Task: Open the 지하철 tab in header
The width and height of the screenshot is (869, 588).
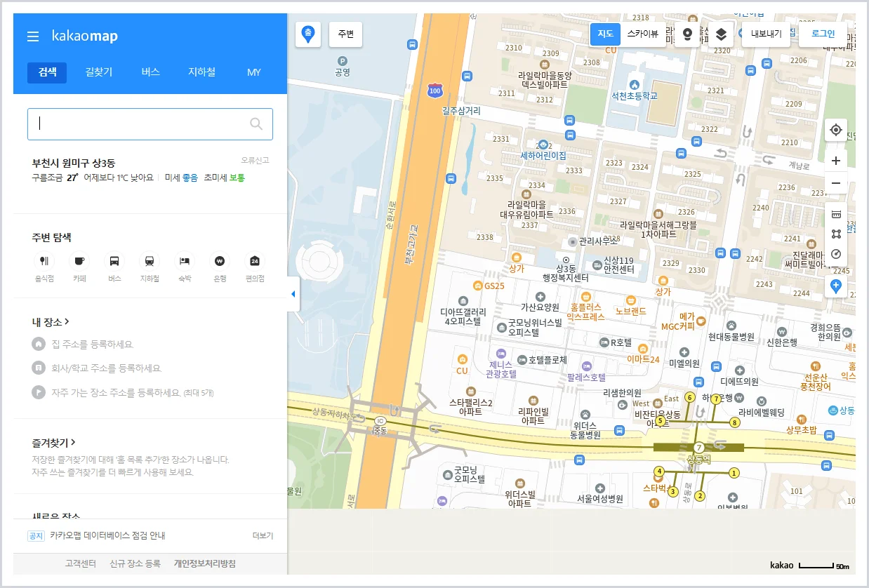Action: coord(201,72)
